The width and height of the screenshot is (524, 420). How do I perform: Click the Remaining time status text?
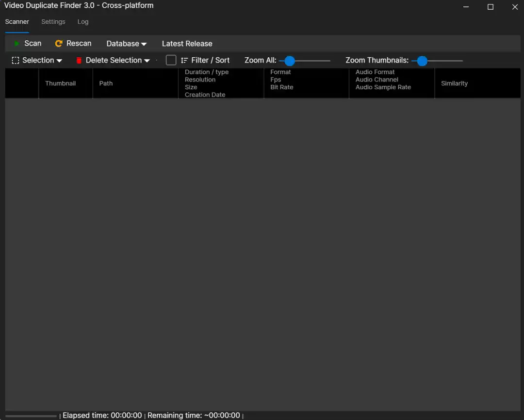tap(194, 415)
